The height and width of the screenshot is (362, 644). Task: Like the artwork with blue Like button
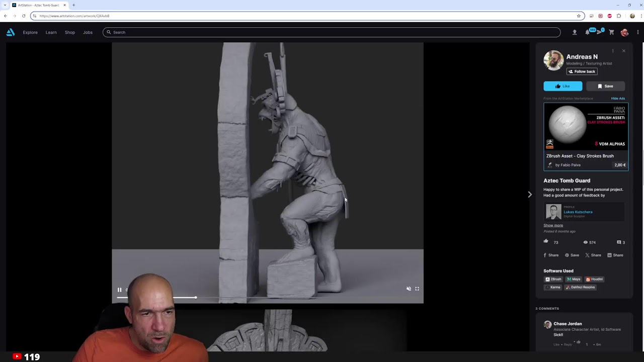[563, 86]
